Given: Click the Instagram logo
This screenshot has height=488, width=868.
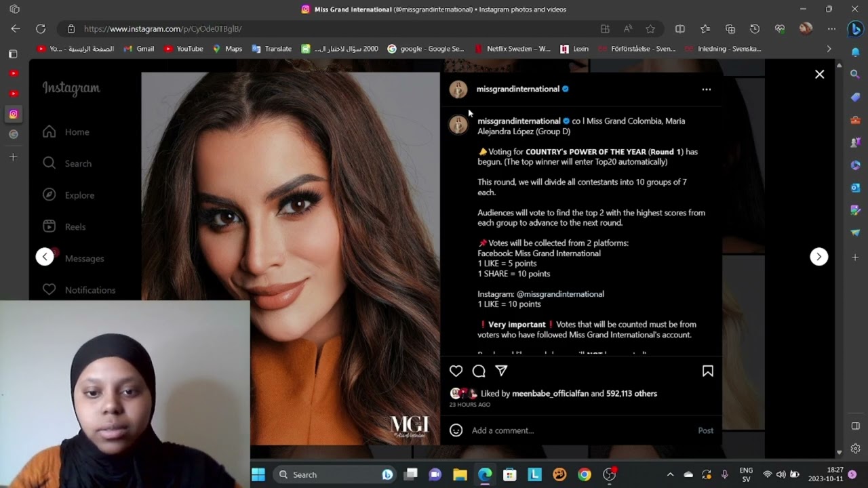Looking at the screenshot, I should [71, 88].
